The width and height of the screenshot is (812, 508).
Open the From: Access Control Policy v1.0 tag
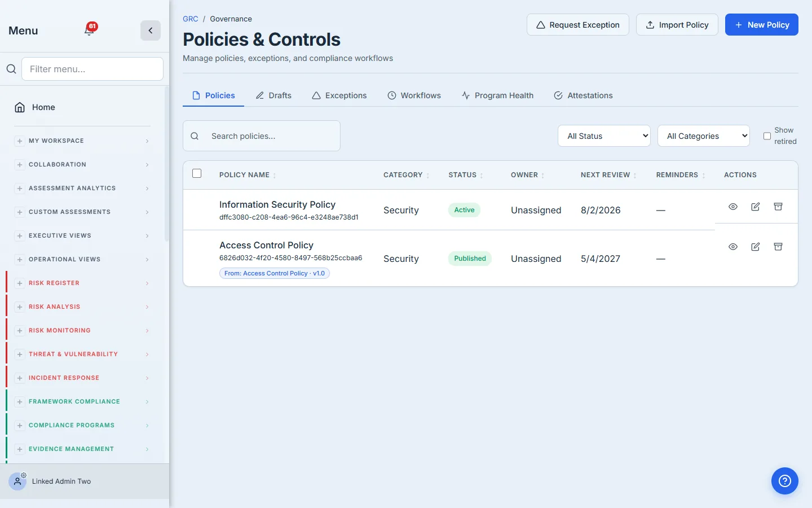tap(275, 273)
